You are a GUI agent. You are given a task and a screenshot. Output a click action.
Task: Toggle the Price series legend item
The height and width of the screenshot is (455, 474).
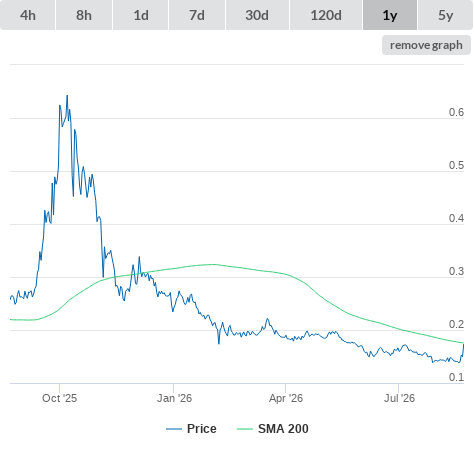pos(191,429)
